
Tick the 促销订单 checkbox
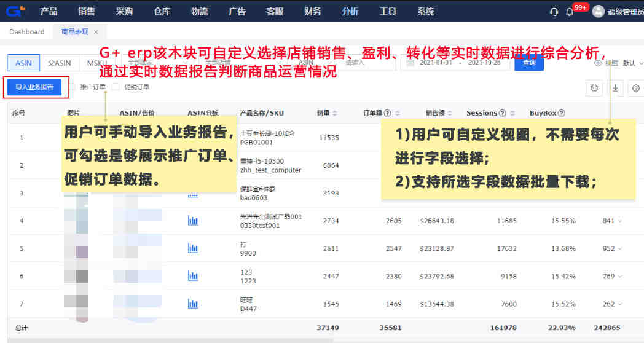[x=116, y=87]
